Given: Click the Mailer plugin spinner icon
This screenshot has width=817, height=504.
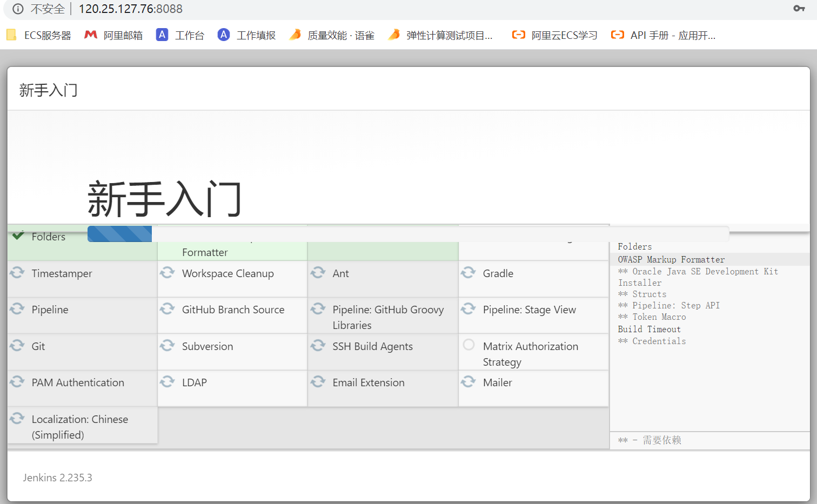Looking at the screenshot, I should point(468,381).
